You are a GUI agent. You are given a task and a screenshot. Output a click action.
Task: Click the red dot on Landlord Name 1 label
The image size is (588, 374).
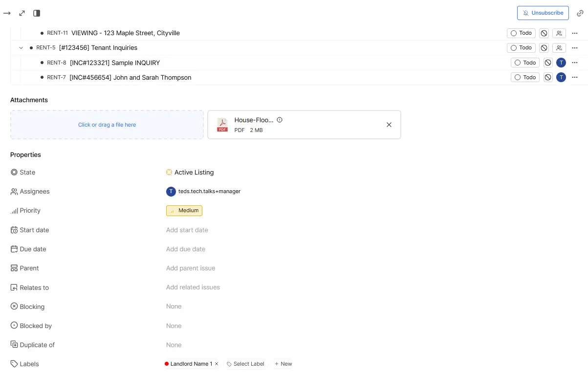[167, 364]
